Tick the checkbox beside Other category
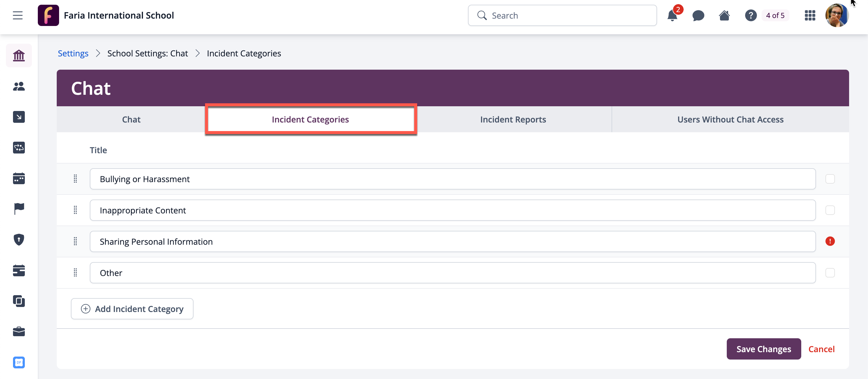This screenshot has height=379, width=868. tap(830, 273)
